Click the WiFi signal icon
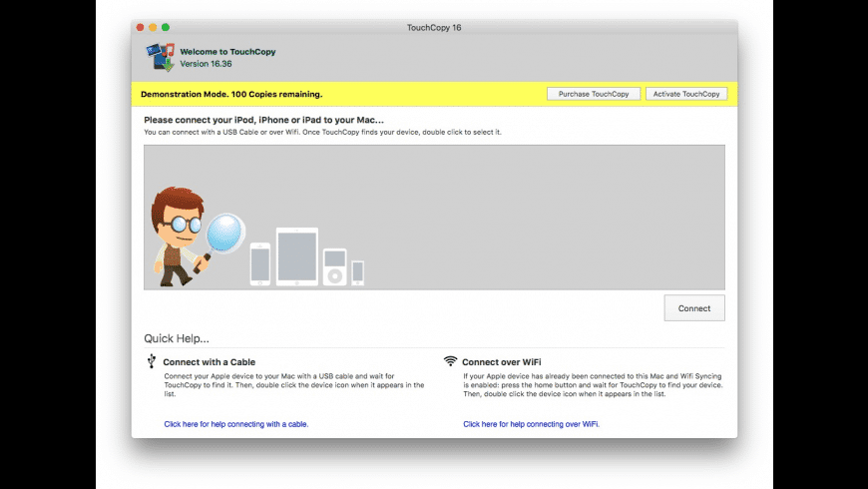The width and height of the screenshot is (868, 489). point(451,361)
